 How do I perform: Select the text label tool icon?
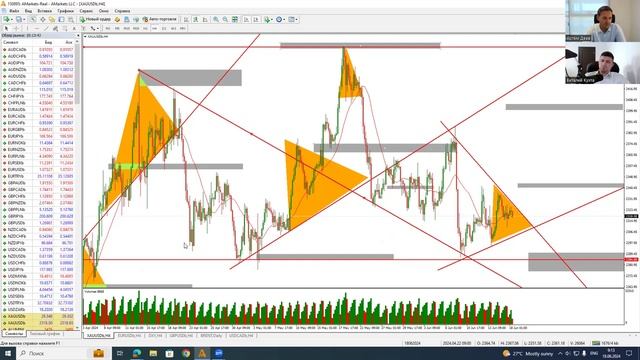pos(83,28)
